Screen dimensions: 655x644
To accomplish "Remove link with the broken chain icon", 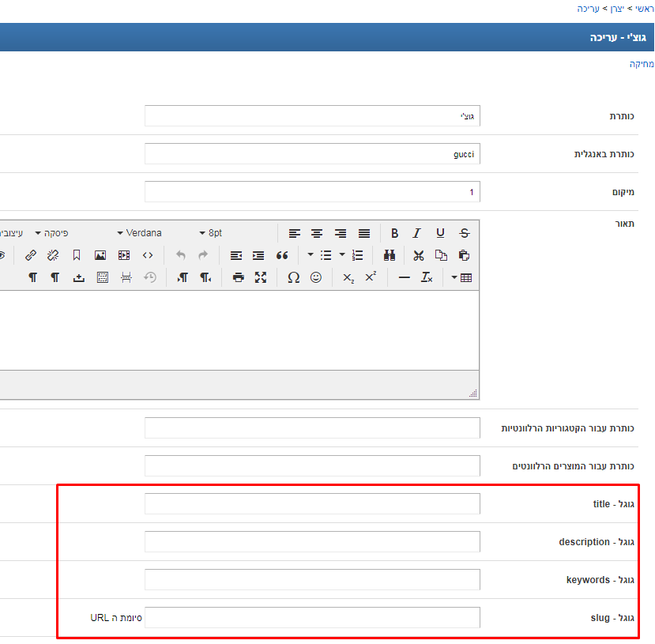I will [53, 255].
